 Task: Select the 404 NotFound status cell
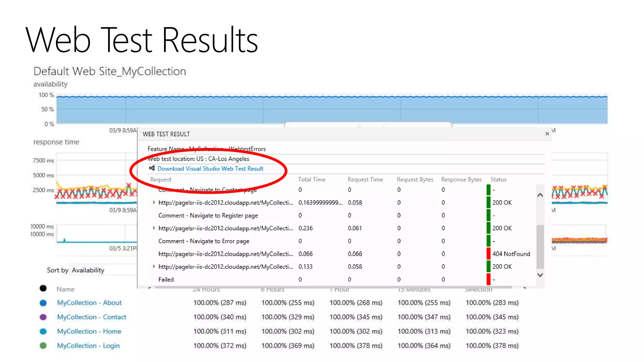(511, 254)
